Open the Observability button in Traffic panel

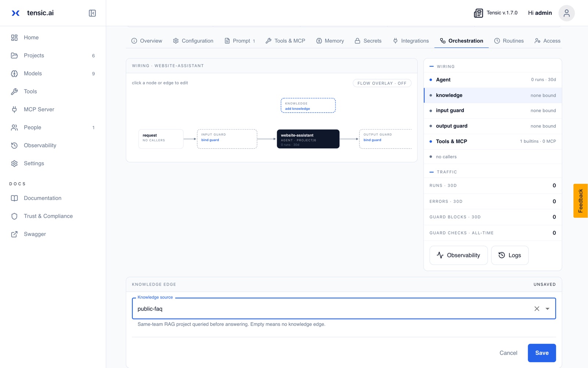458,255
